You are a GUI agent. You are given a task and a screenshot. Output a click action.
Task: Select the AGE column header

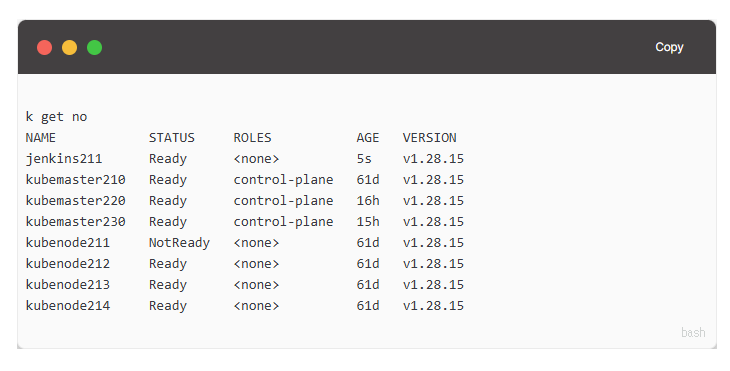tap(368, 138)
